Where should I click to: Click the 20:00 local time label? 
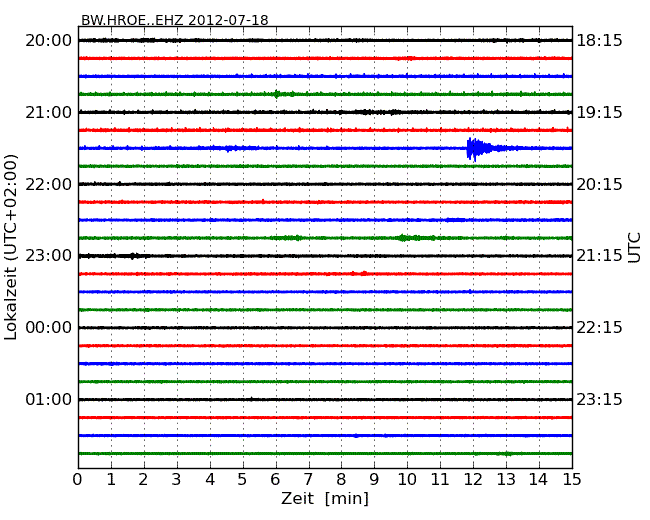point(49,41)
